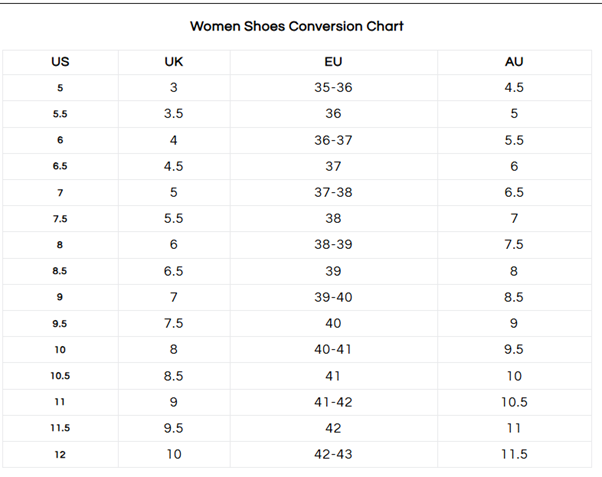Click the 40-41 EU size cell

[x=334, y=350]
